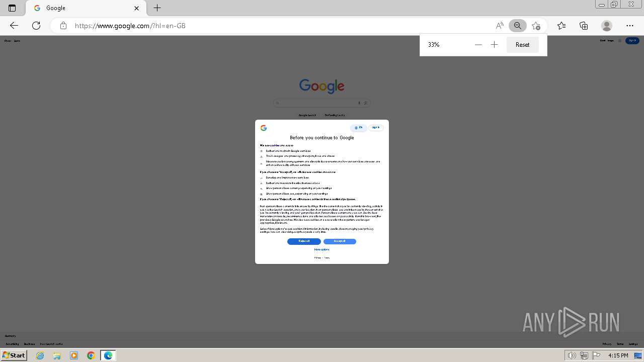Screen dimensions: 644x362
Task: Click the Google search box
Action: 322,103
